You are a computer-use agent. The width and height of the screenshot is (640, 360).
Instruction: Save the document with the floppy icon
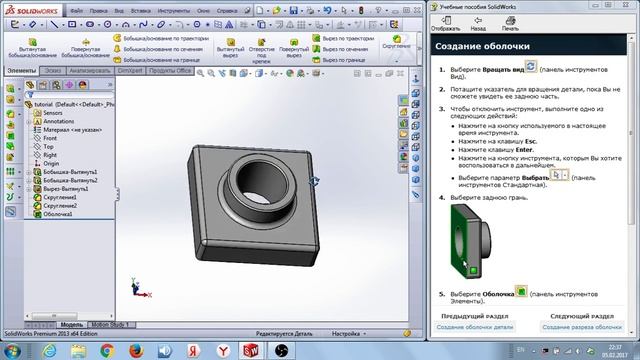[x=293, y=10]
